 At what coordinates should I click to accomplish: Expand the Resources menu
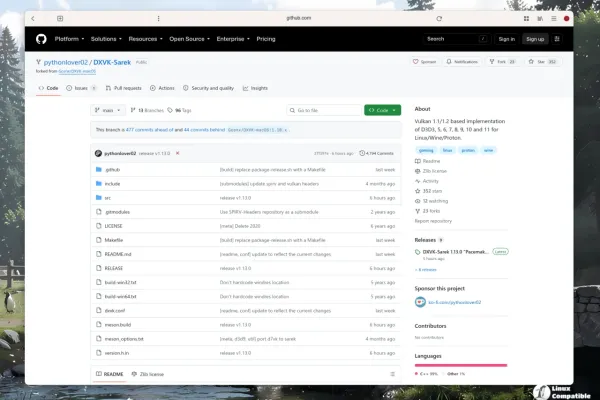click(x=145, y=39)
